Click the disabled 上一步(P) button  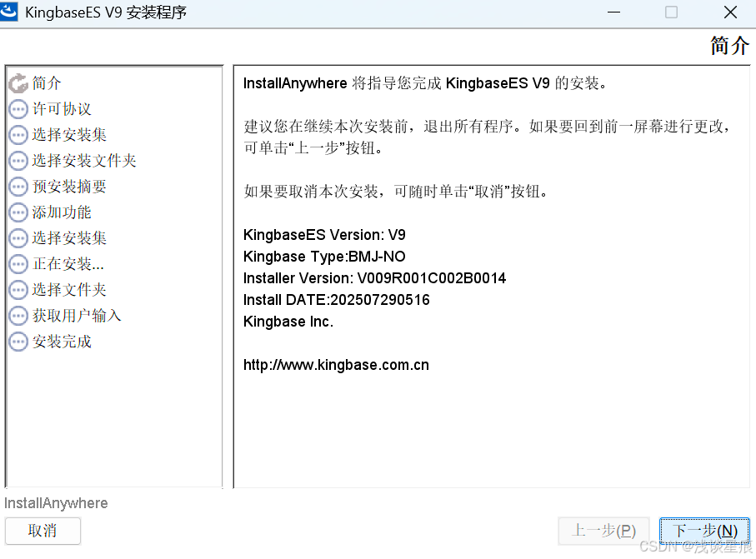point(603,531)
